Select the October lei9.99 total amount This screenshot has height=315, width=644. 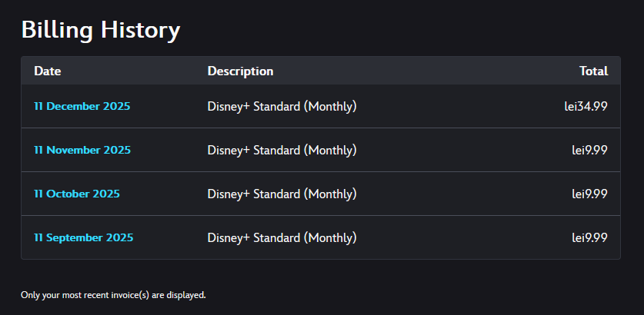tap(590, 194)
